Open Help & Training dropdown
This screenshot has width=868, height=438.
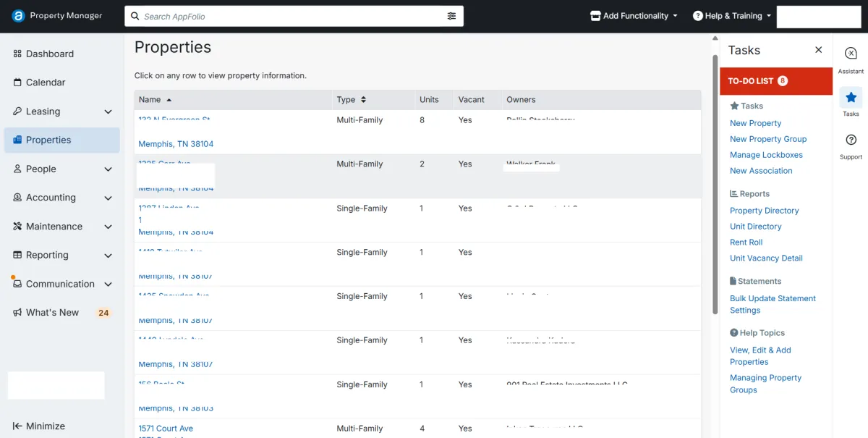(x=732, y=16)
